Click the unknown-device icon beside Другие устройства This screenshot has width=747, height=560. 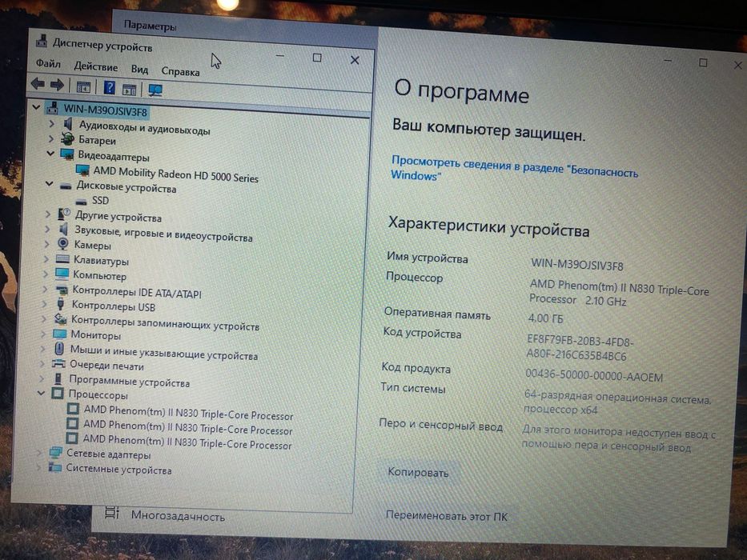pyautogui.click(x=64, y=214)
